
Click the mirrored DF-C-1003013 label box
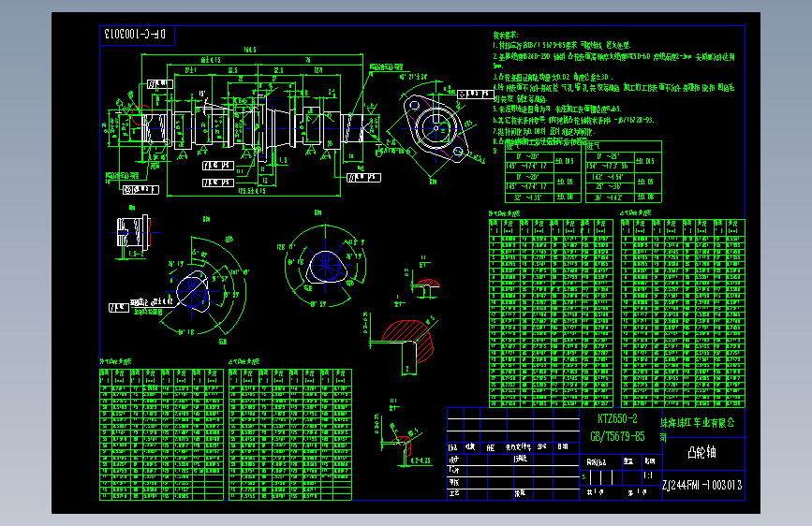pyautogui.click(x=137, y=35)
